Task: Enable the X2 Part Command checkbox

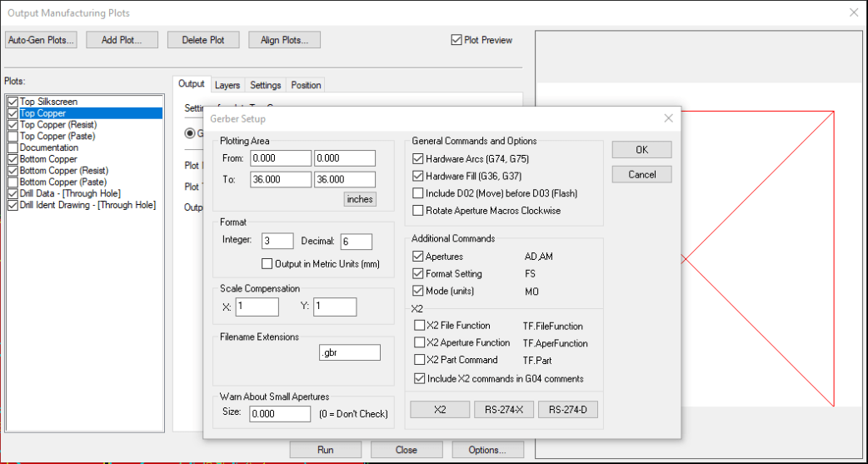Action: coord(420,360)
